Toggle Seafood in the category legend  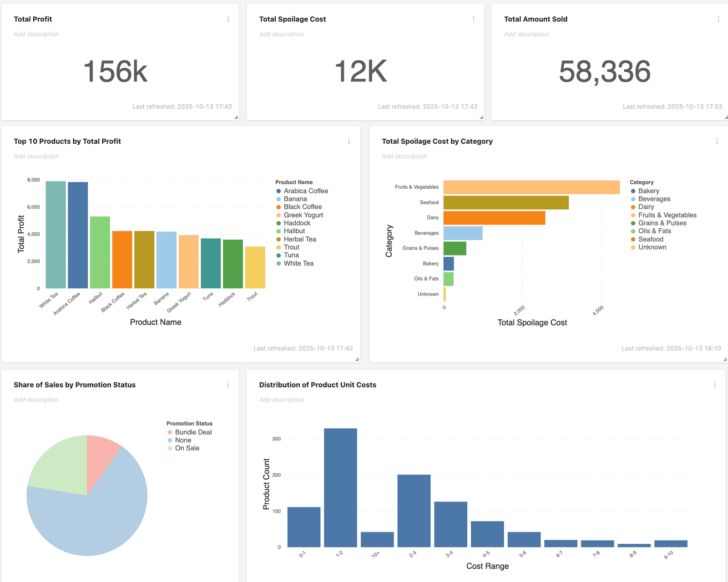[x=650, y=239]
